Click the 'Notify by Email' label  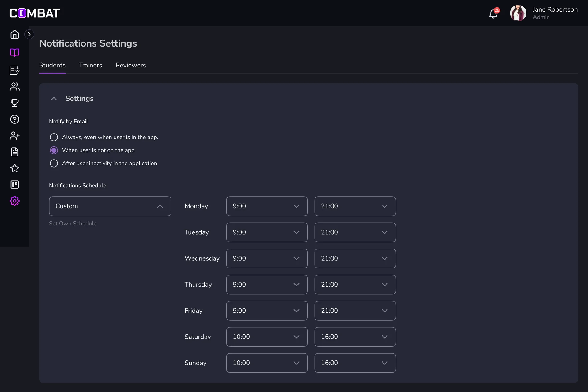[x=69, y=122]
